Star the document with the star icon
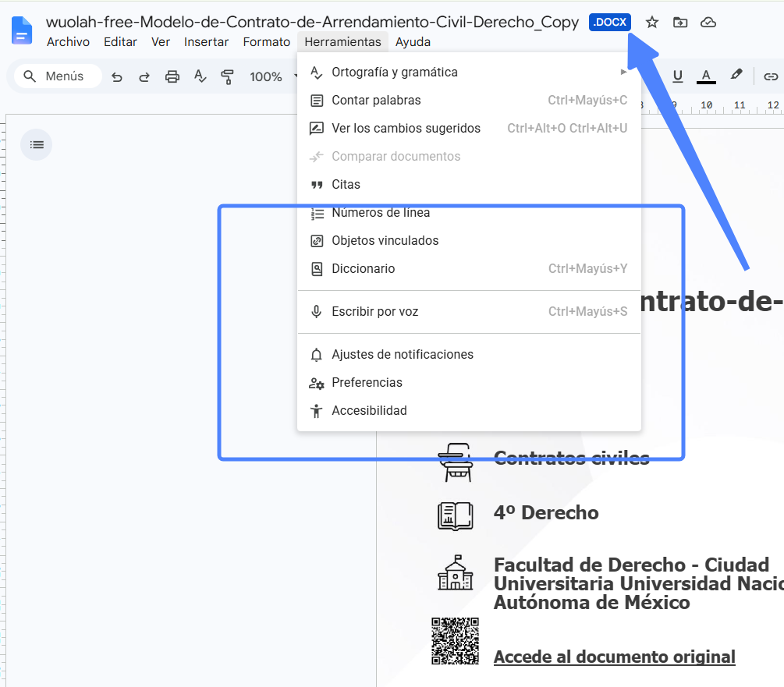 pos(651,23)
